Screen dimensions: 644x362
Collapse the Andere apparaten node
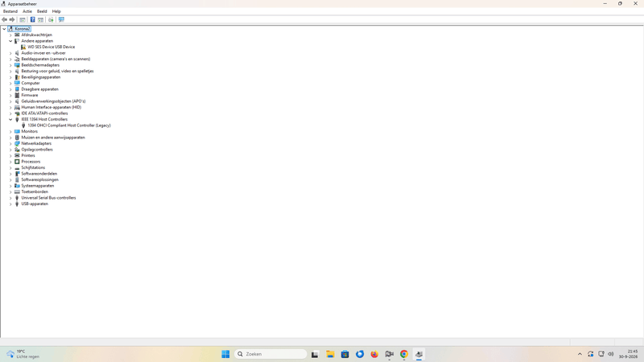point(10,41)
